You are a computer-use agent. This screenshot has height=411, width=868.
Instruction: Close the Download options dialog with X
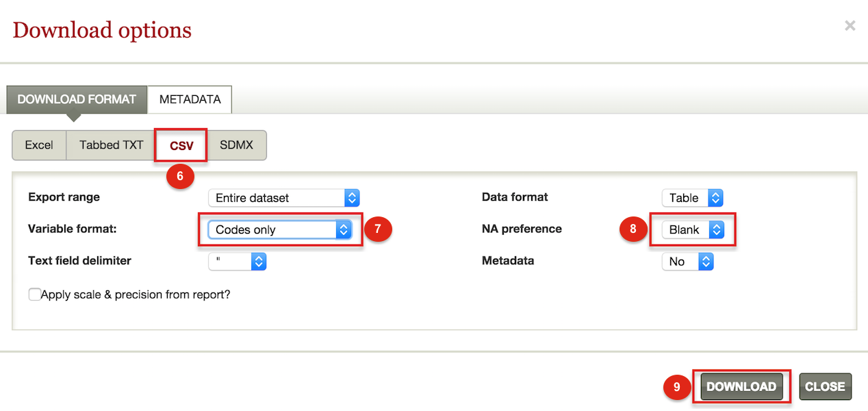coord(850,26)
